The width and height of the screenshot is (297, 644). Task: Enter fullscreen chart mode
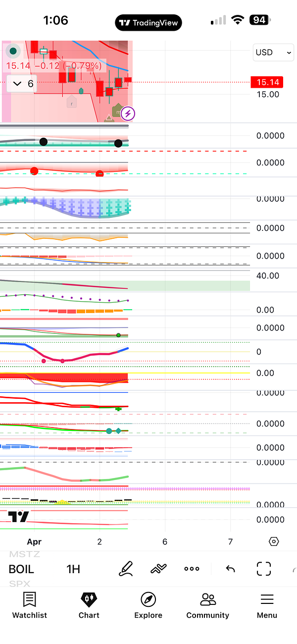point(264,569)
